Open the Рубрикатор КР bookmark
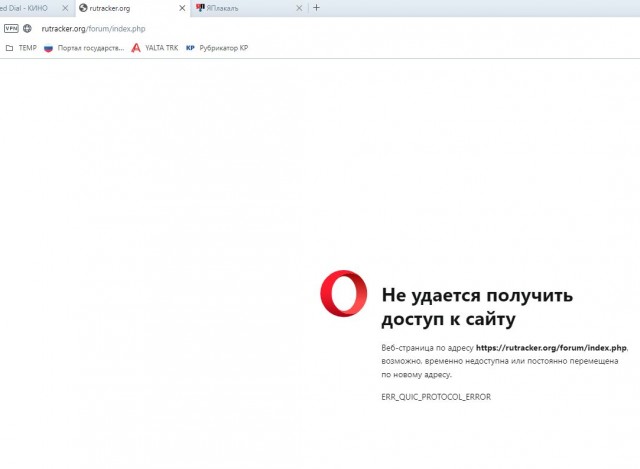Image resolution: width=640 pixels, height=469 pixels. (217, 48)
